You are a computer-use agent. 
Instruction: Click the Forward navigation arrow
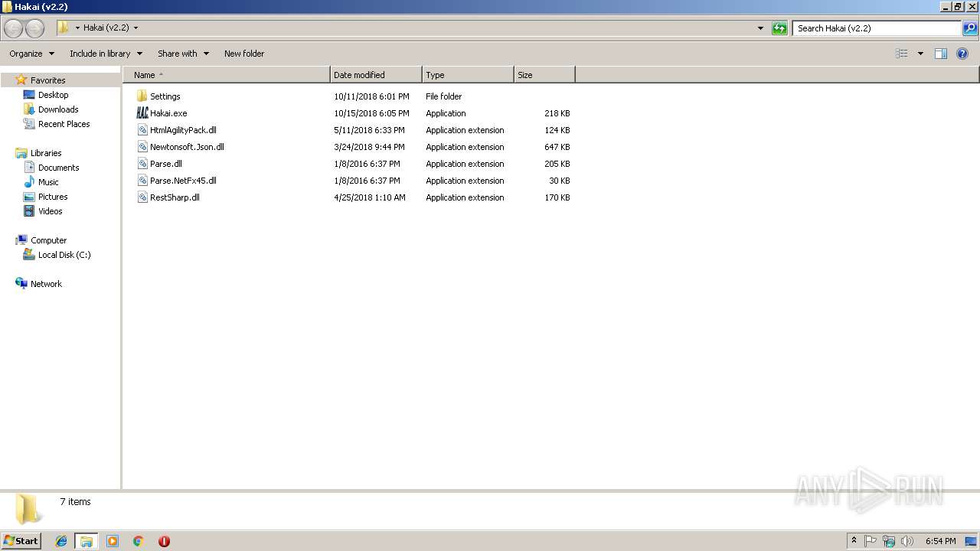pos(35,28)
